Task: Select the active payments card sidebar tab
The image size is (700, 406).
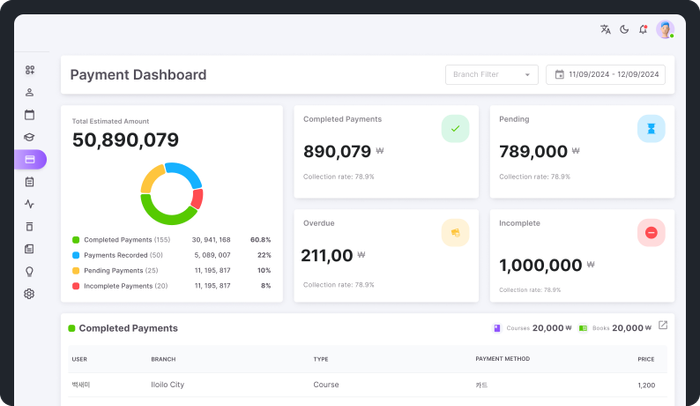Action: click(29, 160)
